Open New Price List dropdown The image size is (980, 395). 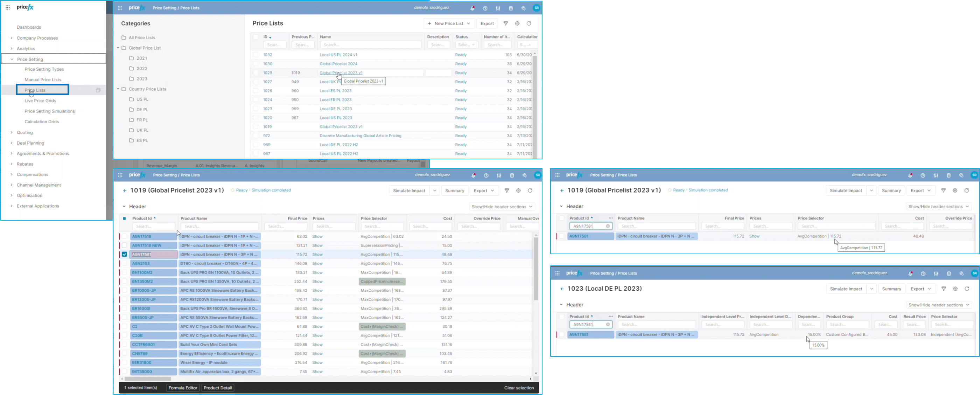tap(449, 23)
